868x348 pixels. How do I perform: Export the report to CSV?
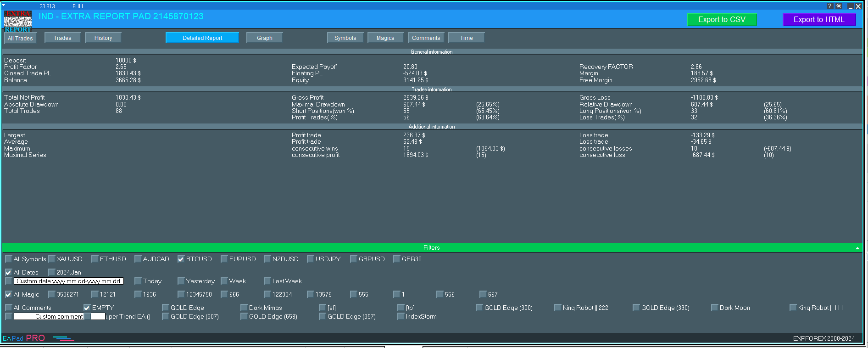[722, 19]
